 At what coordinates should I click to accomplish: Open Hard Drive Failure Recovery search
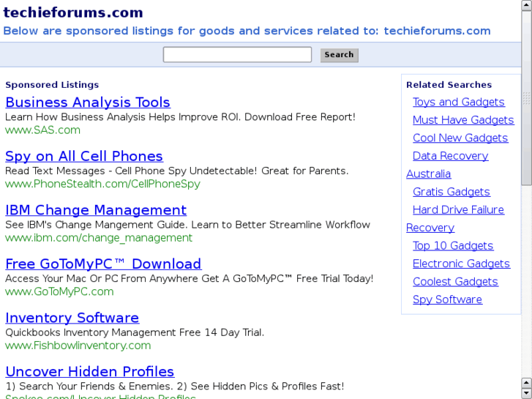[x=458, y=210]
